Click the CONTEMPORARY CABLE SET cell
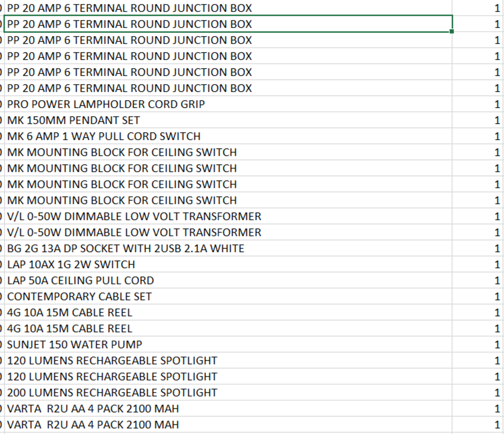Image resolution: width=504 pixels, height=434 pixels. [x=228, y=296]
